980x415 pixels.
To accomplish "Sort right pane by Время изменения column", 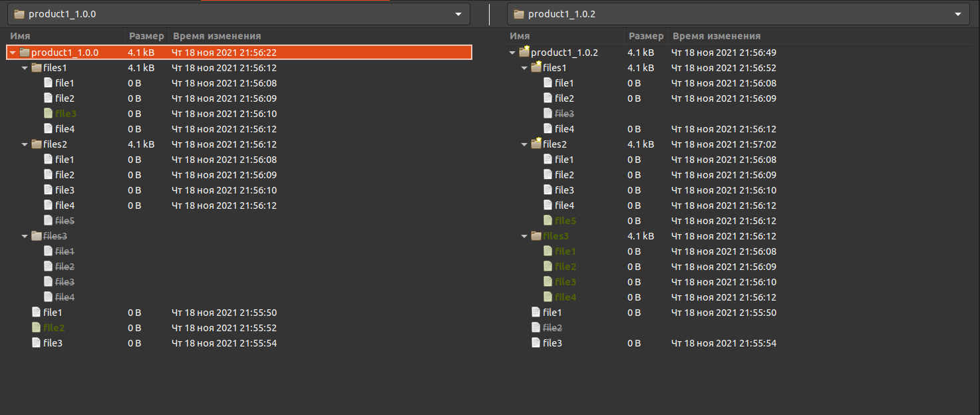I will point(820,36).
